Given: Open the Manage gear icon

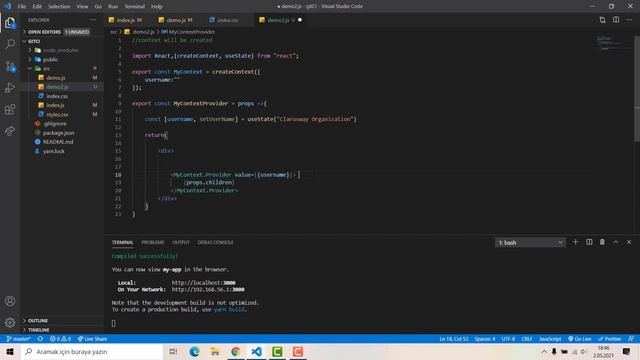Looking at the screenshot, I should 10,323.
